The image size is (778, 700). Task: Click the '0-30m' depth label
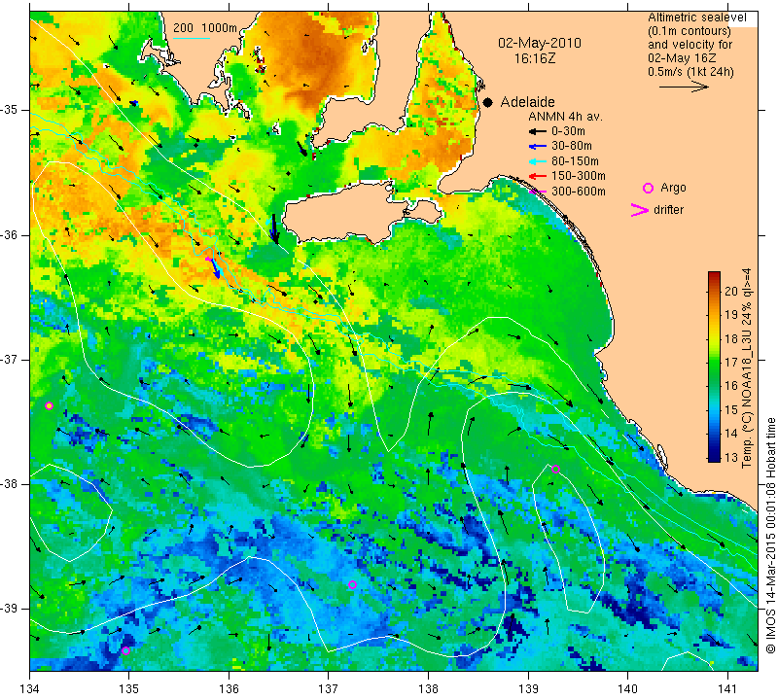pos(568,131)
